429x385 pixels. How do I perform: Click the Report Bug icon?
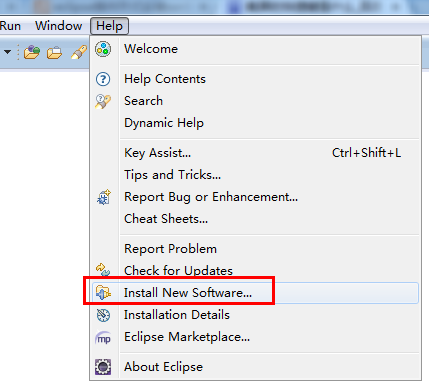point(104,197)
